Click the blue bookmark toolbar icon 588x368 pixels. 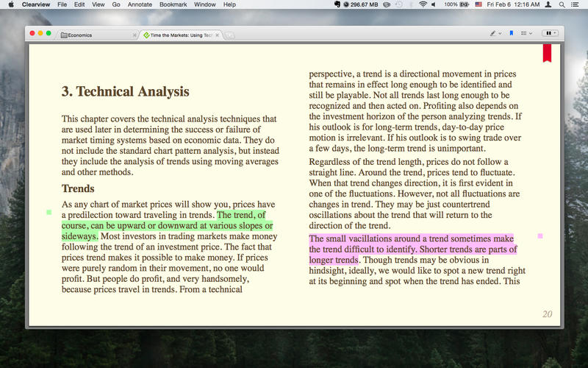click(x=512, y=33)
